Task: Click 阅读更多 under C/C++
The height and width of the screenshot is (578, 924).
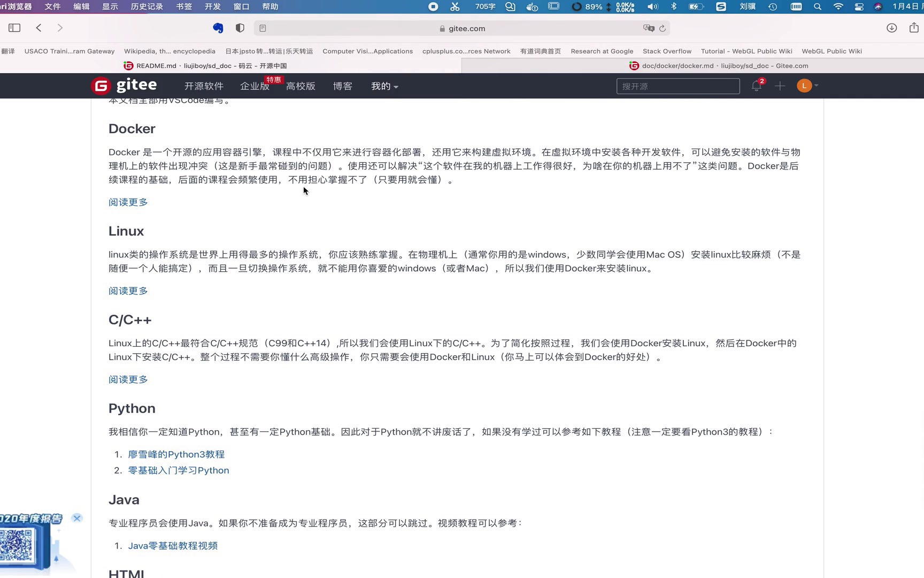Action: [x=128, y=379]
